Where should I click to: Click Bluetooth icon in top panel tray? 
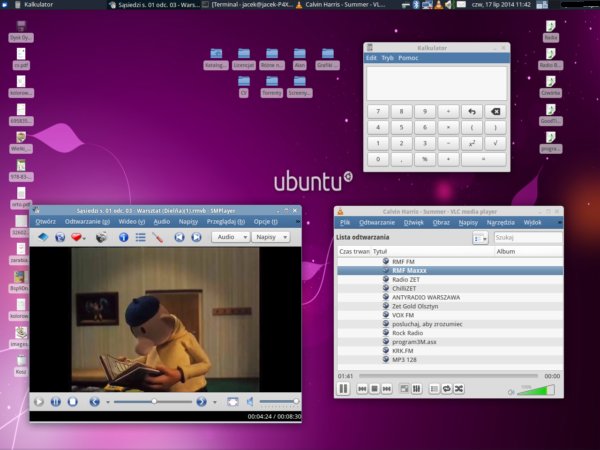click(416, 5)
